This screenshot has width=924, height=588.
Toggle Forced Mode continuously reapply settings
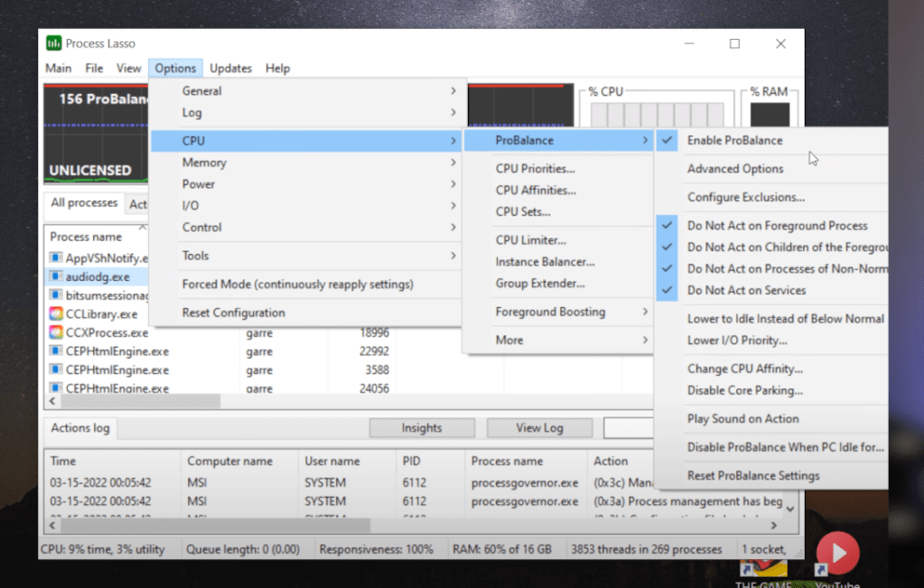[x=305, y=284]
